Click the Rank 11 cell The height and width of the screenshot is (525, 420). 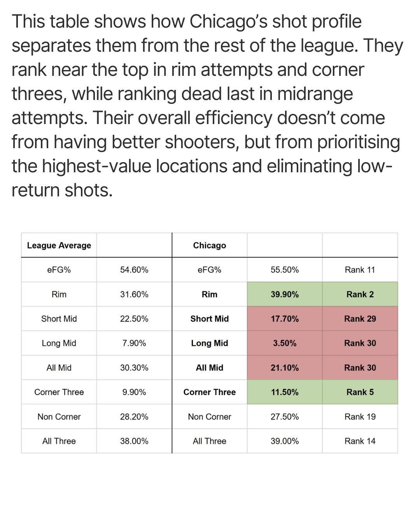pyautogui.click(x=360, y=270)
